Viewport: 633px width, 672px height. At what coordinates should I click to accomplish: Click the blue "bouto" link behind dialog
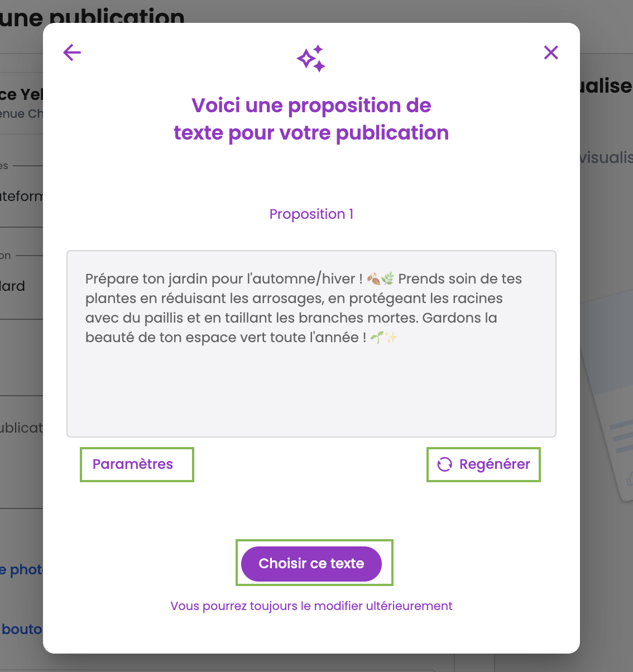click(x=21, y=630)
